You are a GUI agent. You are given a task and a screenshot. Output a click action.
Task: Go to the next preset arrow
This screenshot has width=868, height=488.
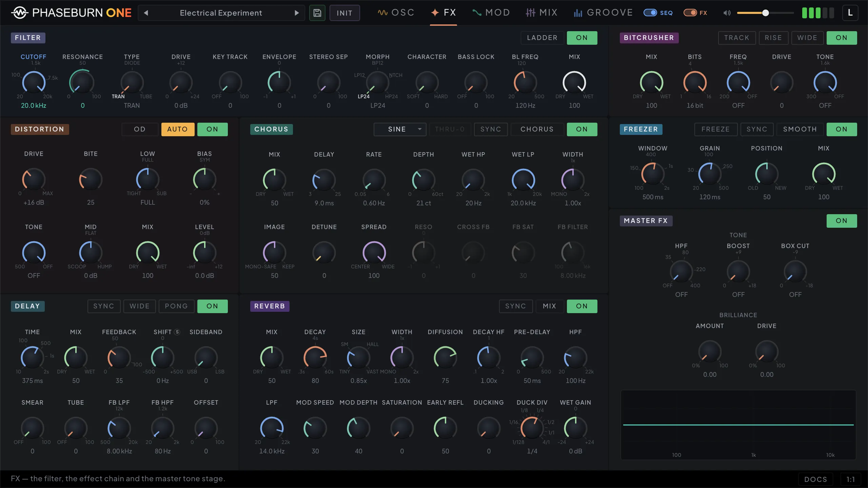point(297,13)
